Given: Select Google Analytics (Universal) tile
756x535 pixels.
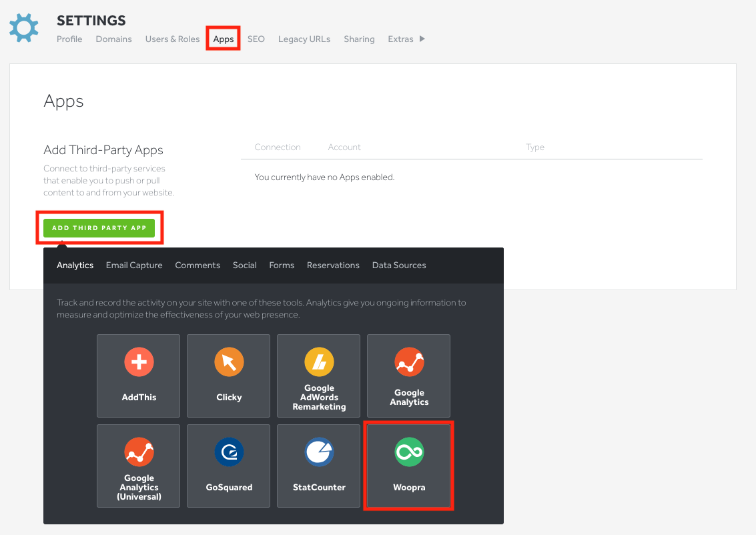Looking at the screenshot, I should (139, 466).
